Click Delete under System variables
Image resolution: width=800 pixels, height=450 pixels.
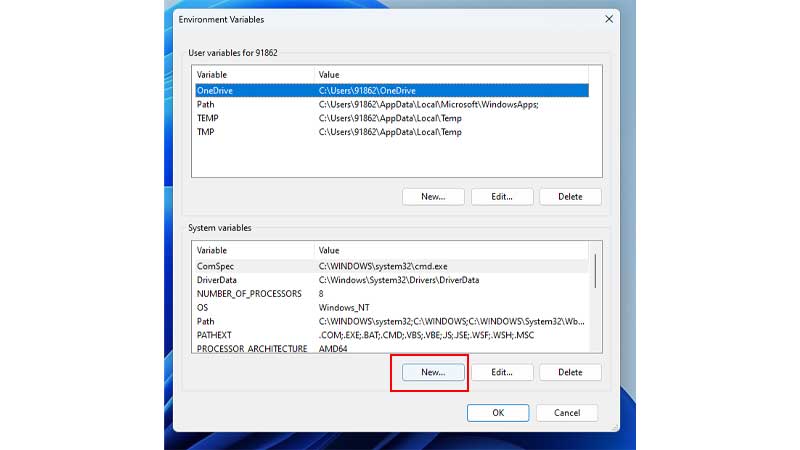[570, 372]
